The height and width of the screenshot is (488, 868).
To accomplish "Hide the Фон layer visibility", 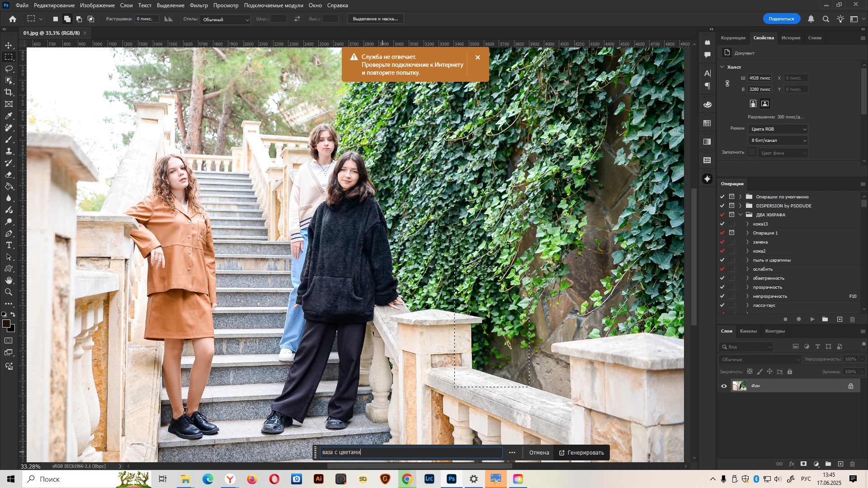I will (724, 386).
